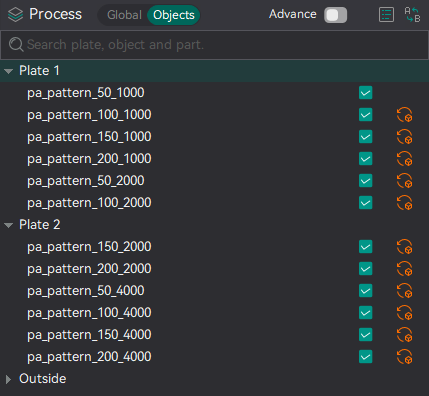Click the search plate, object and part field
The image size is (429, 396).
214,45
